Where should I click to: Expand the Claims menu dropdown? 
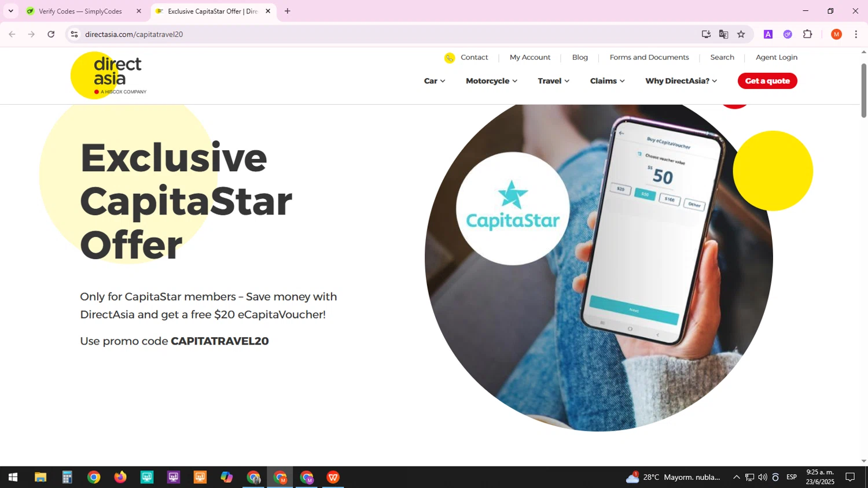(x=607, y=81)
